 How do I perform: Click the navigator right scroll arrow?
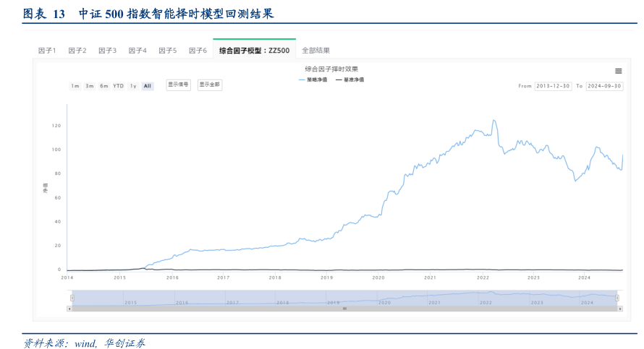(619, 309)
